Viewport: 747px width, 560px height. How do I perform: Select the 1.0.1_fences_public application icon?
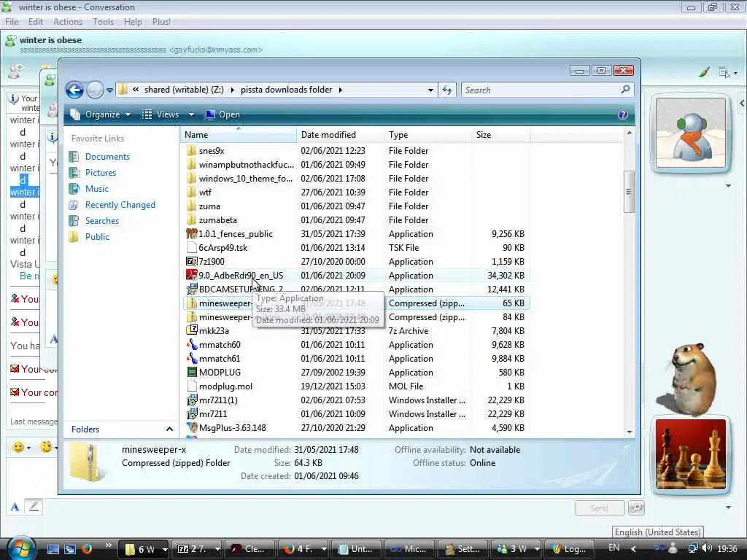192,234
